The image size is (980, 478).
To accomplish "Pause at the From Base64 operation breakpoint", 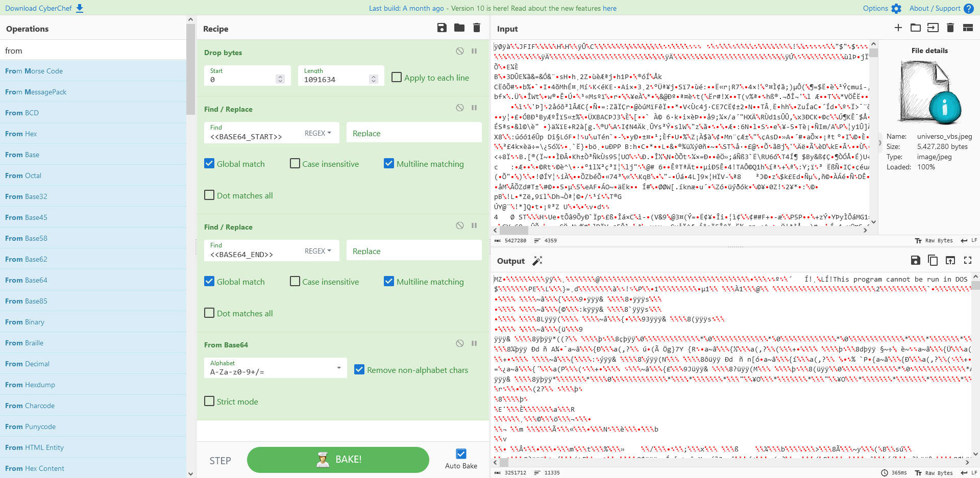I will [474, 343].
